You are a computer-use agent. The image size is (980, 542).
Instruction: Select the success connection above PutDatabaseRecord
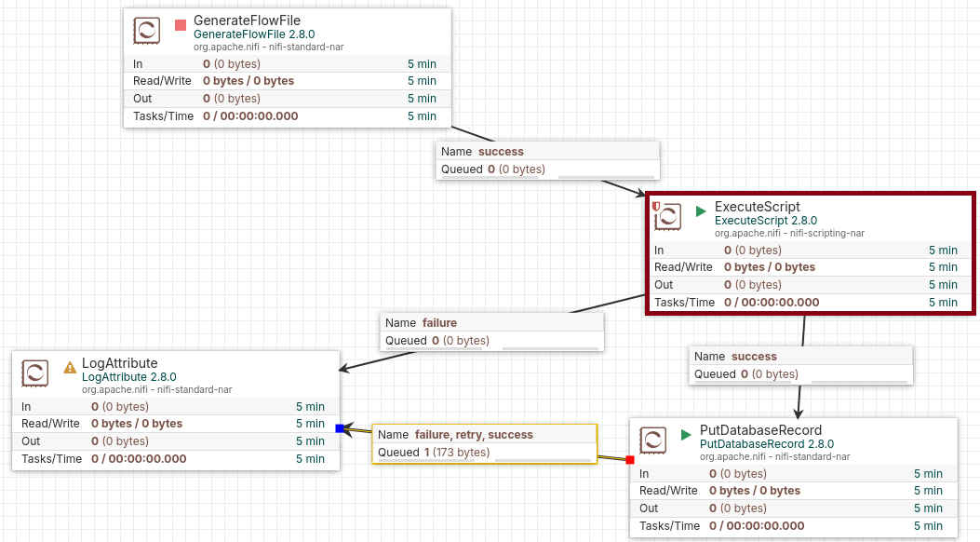click(x=800, y=366)
